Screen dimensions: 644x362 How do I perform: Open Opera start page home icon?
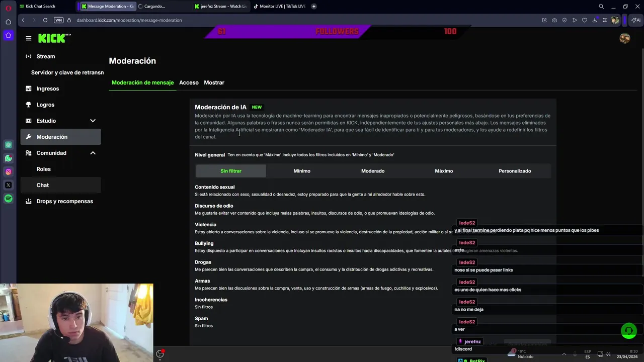(8, 22)
